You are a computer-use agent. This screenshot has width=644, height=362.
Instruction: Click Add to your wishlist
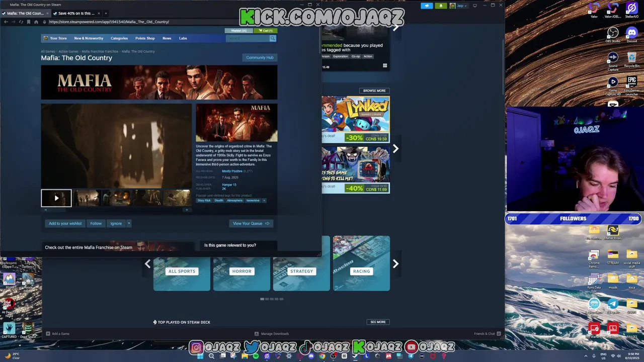(65, 223)
